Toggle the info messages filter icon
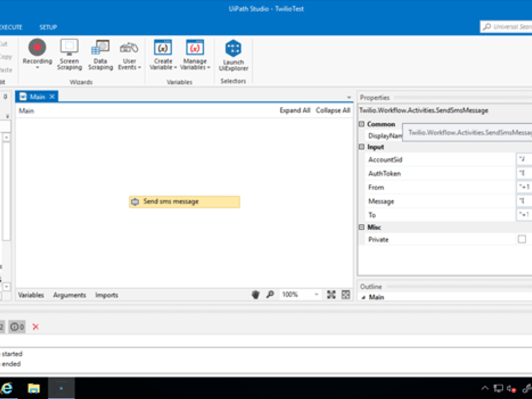This screenshot has width=532, height=399. 17,327
